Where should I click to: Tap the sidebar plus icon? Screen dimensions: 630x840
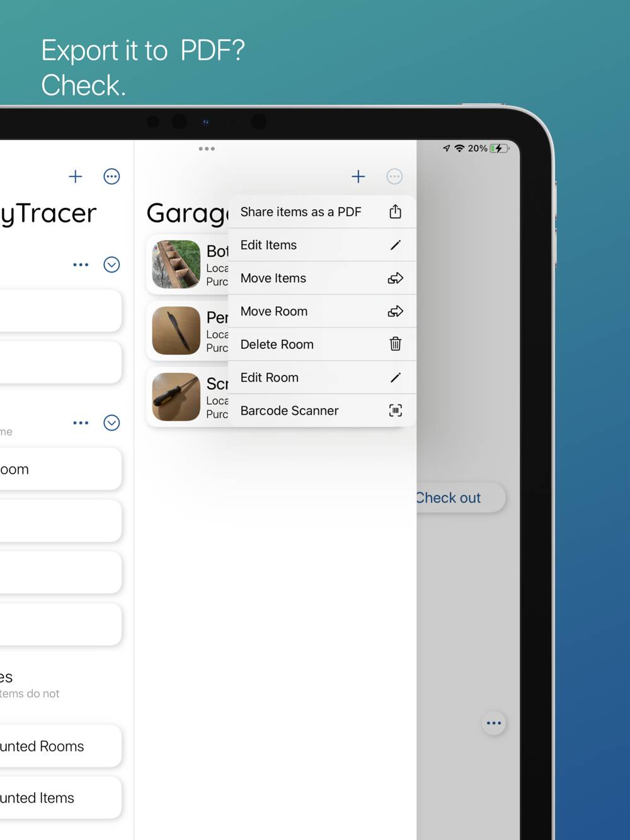76,176
